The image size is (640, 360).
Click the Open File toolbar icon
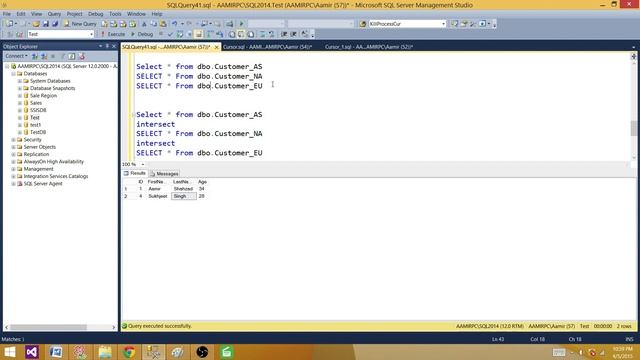pos(36,24)
